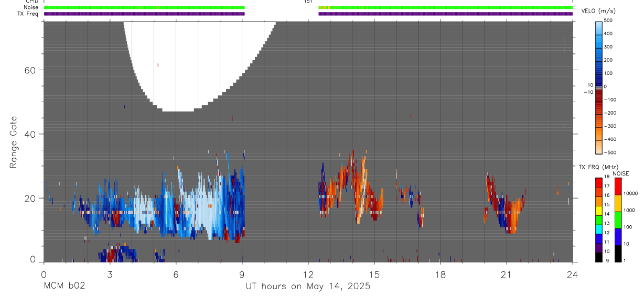This screenshot has width=644, height=297.
Task: Click the purple TX Freq bar before 9 UT
Action: coord(144,14)
